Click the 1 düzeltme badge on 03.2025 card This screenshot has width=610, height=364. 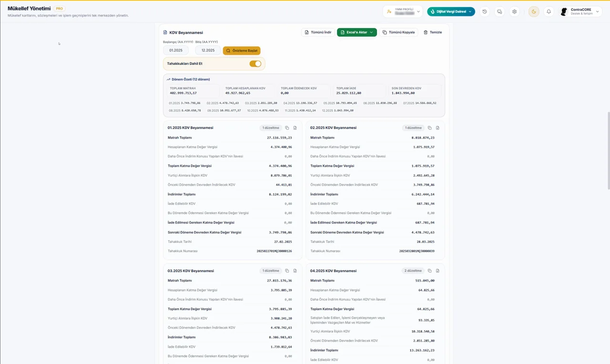(271, 271)
